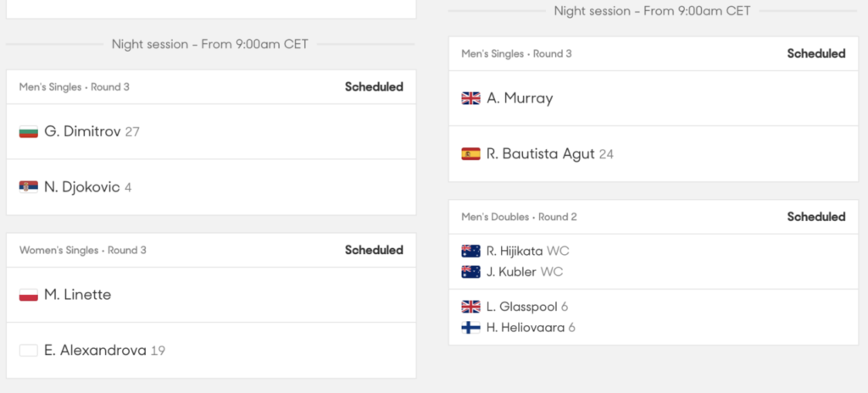This screenshot has height=393, width=868.
Task: Click Scheduled status on Murray match
Action: [815, 53]
